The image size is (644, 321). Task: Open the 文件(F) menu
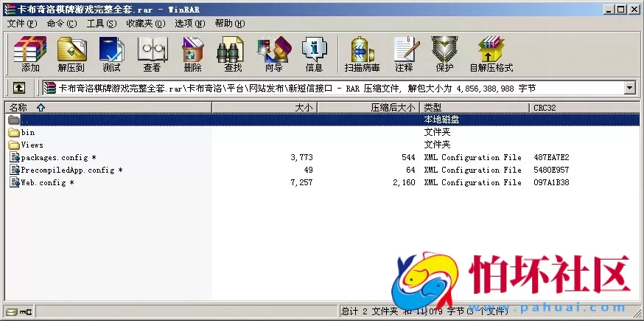tap(22, 24)
